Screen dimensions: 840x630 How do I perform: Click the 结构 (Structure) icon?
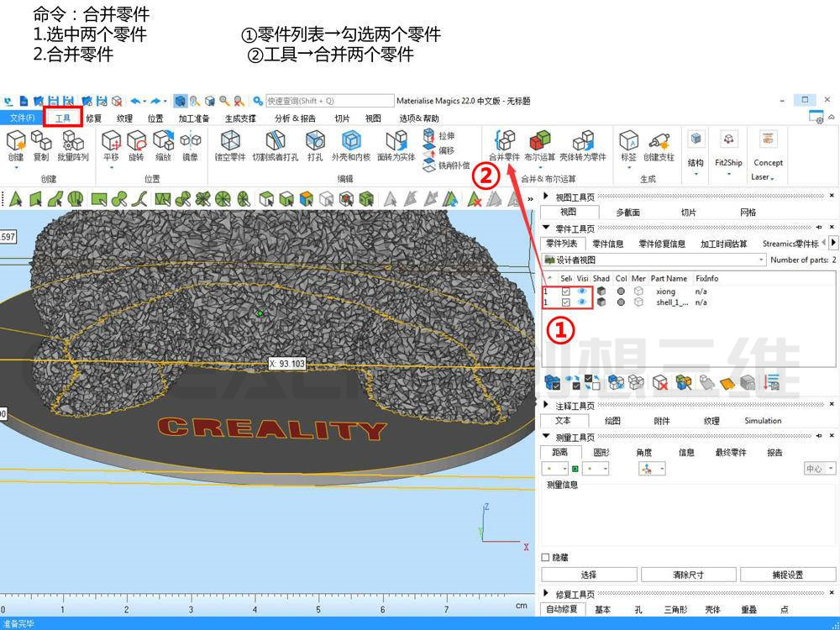click(x=696, y=139)
